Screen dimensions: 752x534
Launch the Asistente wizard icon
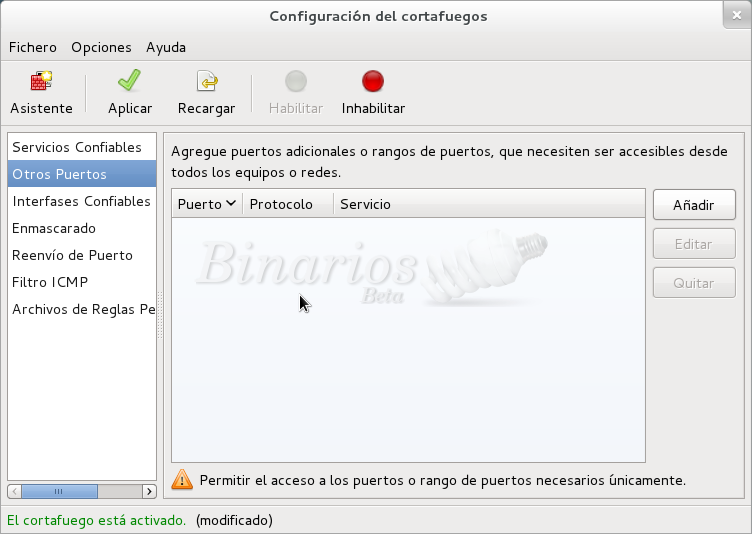(41, 82)
